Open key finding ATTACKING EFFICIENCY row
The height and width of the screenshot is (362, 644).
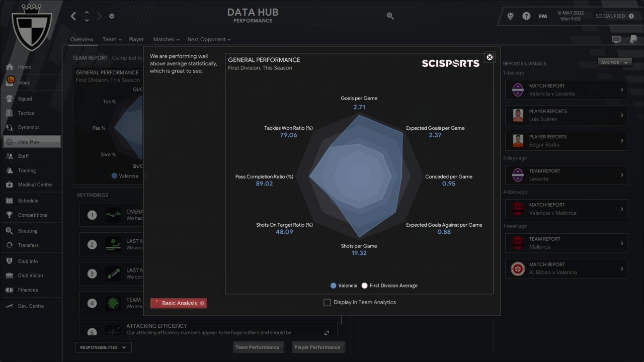point(208,329)
